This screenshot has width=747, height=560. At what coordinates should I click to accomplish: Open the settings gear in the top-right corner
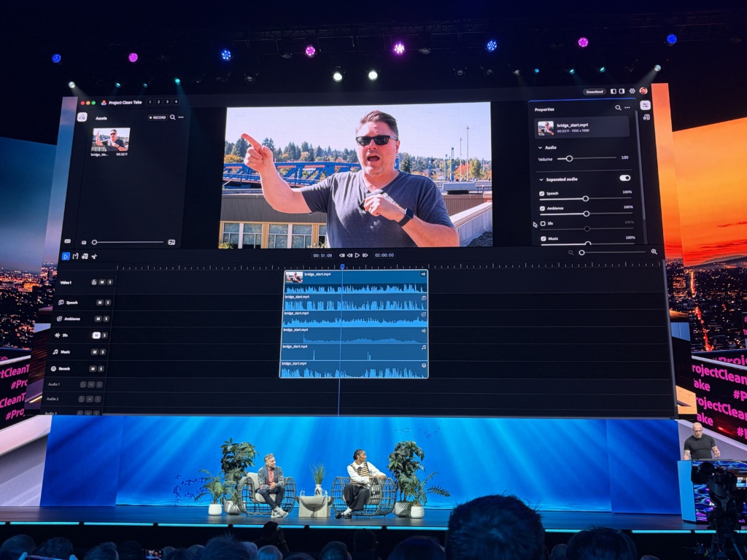[632, 91]
